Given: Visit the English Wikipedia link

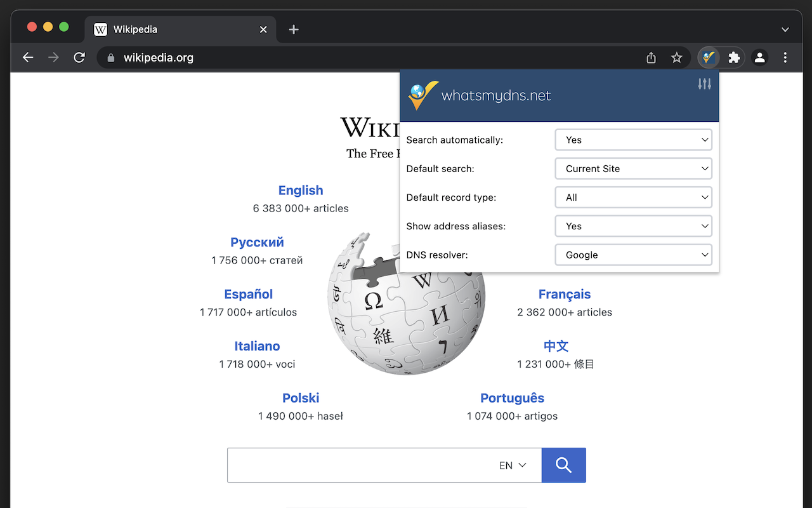Looking at the screenshot, I should pyautogui.click(x=301, y=190).
